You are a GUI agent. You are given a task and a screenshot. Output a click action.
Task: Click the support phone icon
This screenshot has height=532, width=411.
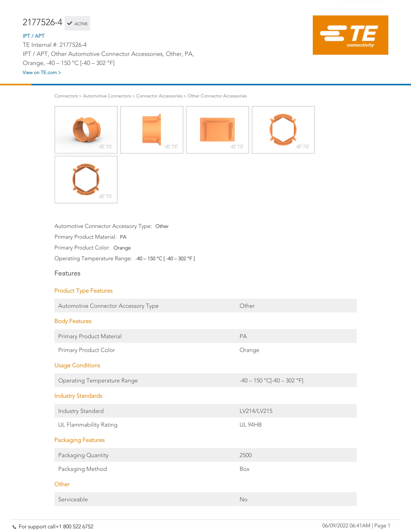point(14,527)
